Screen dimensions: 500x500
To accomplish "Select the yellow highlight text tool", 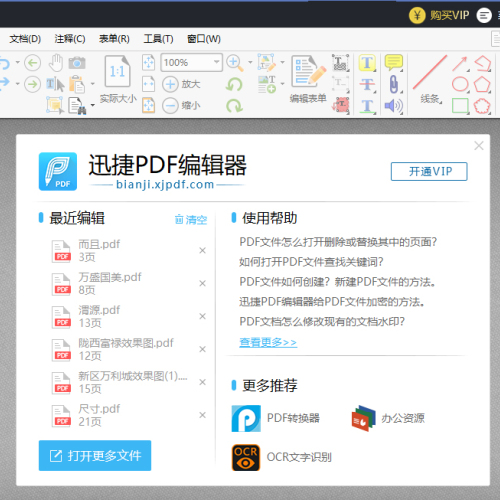I will pos(367,63).
